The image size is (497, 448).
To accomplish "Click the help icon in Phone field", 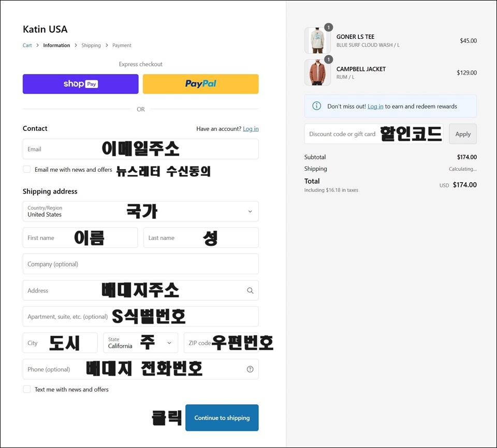I will pos(250,369).
